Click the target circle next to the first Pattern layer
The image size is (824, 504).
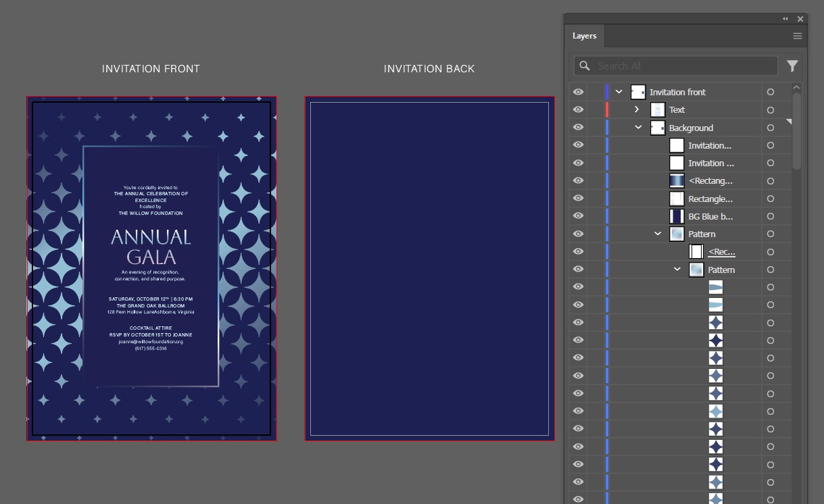point(770,233)
